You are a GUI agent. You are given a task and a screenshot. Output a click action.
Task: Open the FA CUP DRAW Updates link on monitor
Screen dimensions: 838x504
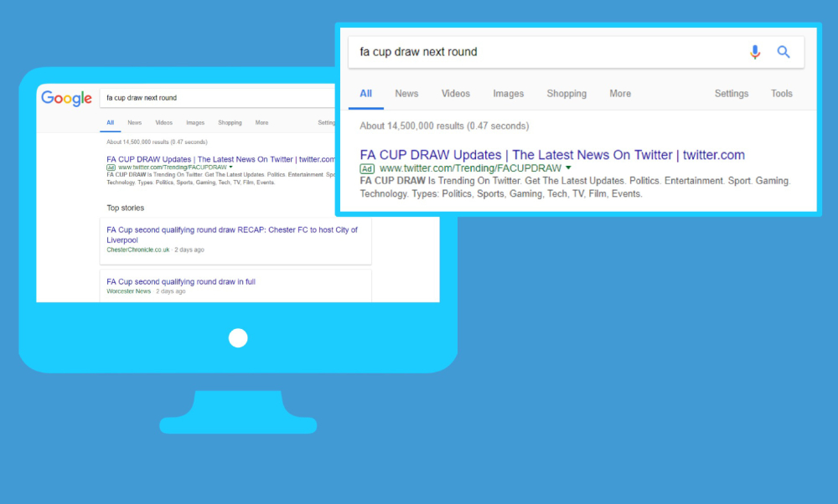click(x=220, y=159)
